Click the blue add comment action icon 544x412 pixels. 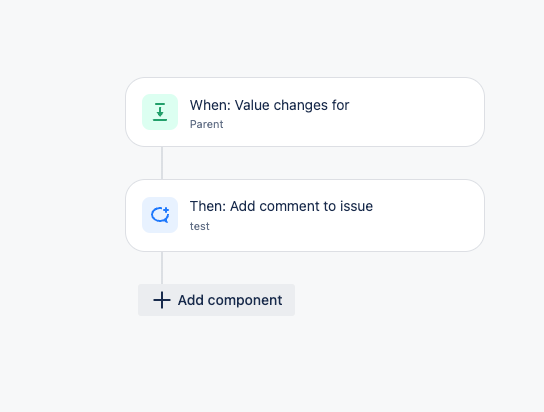pos(160,215)
